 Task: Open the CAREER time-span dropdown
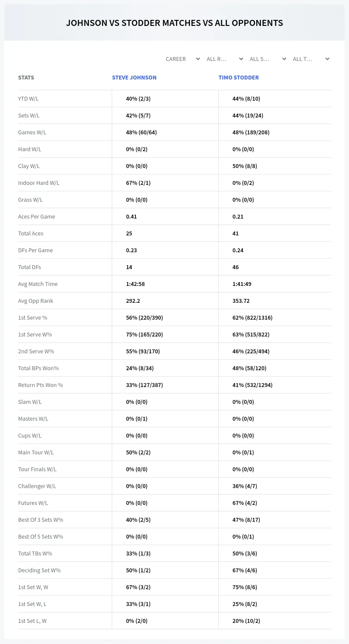click(182, 59)
